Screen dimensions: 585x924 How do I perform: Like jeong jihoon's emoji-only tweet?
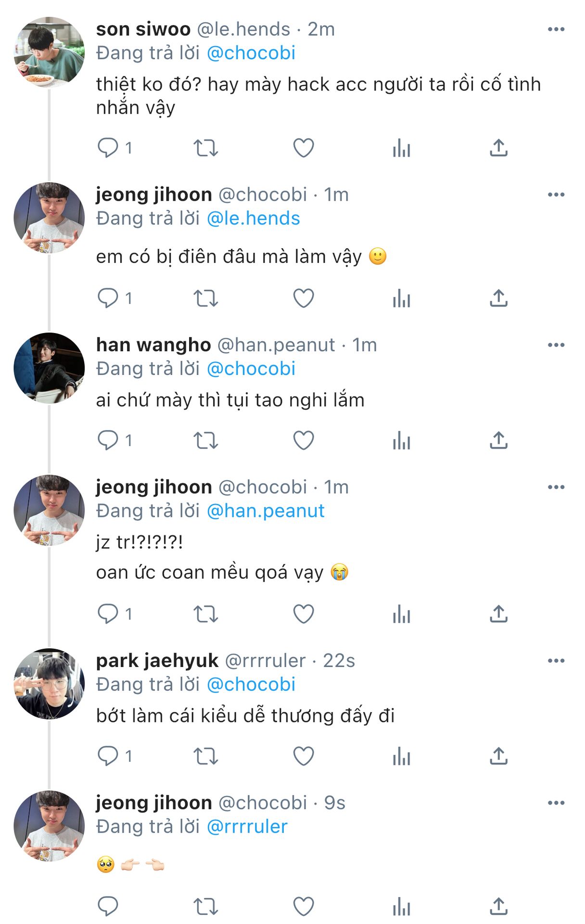tap(304, 907)
